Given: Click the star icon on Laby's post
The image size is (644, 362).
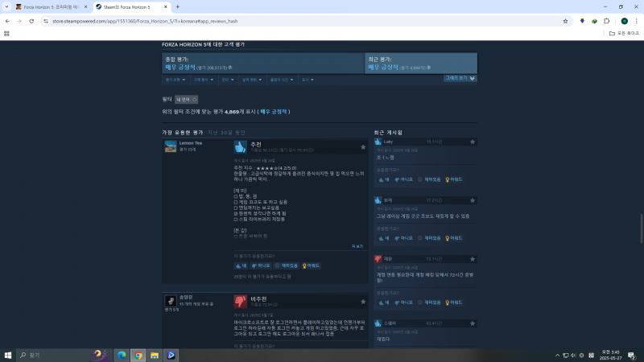Looking at the screenshot, I should point(473,142).
